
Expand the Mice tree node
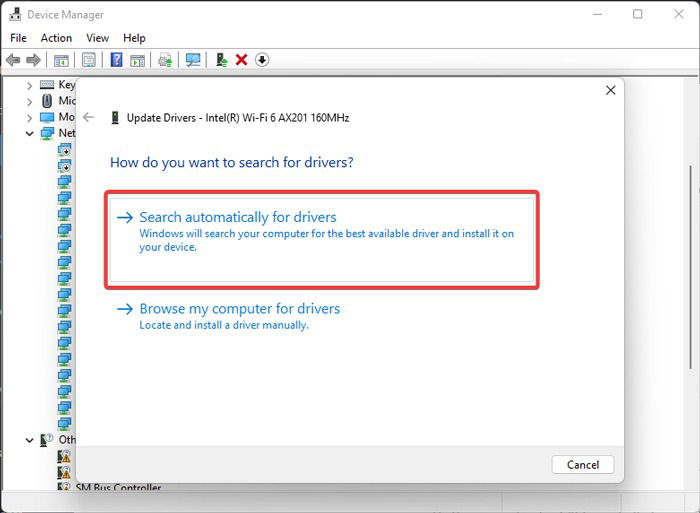coord(29,102)
